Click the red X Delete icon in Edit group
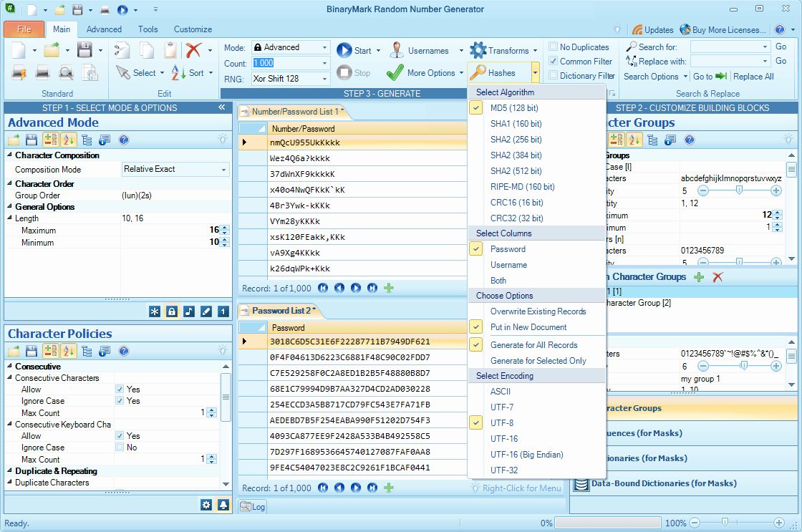 click(193, 50)
